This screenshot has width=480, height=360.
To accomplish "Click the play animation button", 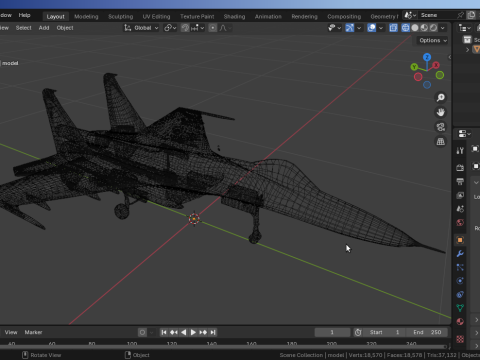I will 193,332.
